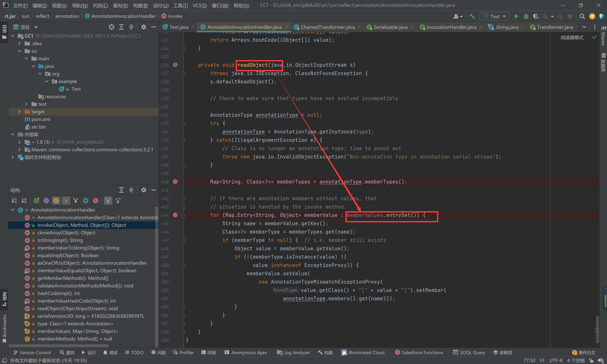Click Select Opened File crosshair icon

[x=111, y=27]
